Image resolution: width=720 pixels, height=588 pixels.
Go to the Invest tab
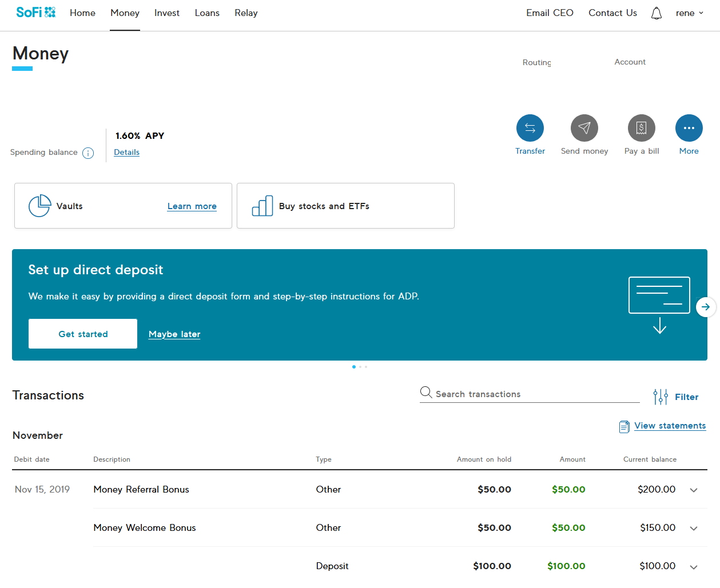tap(166, 13)
